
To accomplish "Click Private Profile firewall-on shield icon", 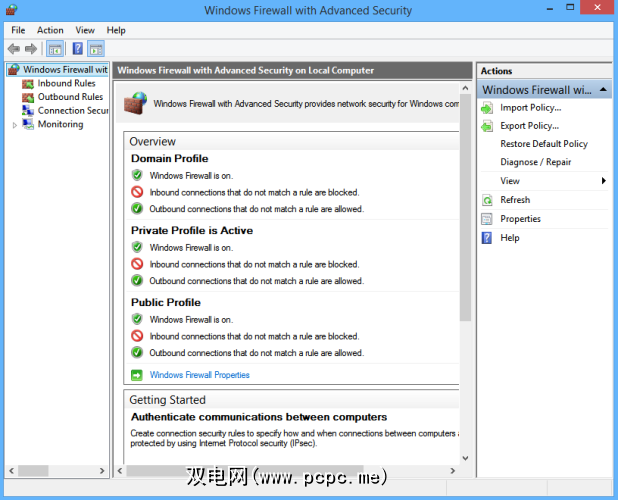I will click(137, 247).
